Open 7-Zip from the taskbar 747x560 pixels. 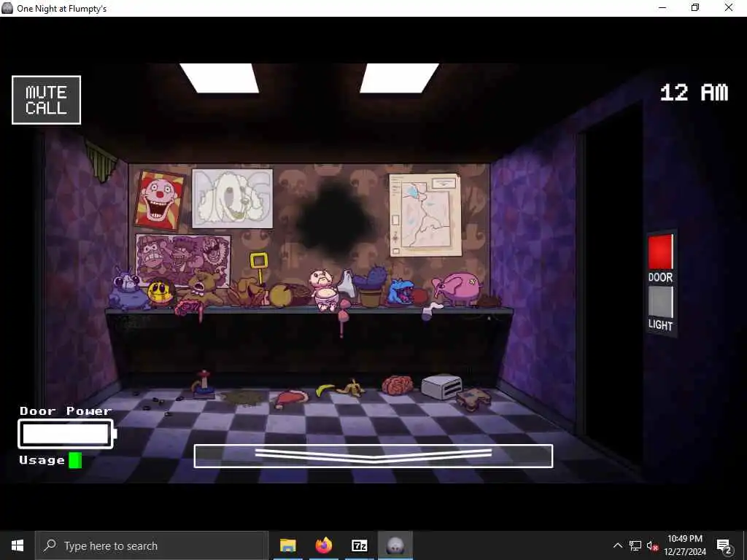pos(359,545)
